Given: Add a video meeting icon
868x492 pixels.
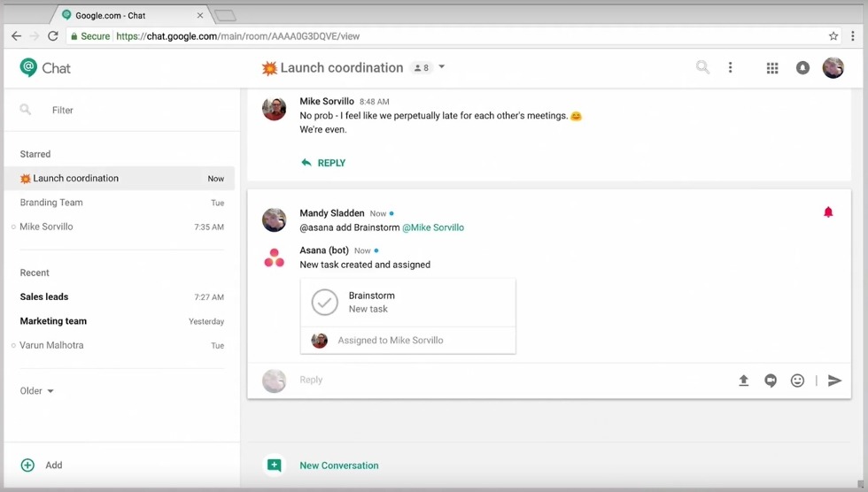Looking at the screenshot, I should (770, 381).
